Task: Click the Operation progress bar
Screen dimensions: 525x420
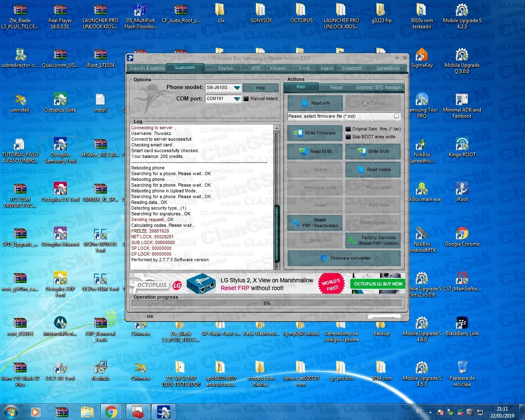Action: (267, 304)
